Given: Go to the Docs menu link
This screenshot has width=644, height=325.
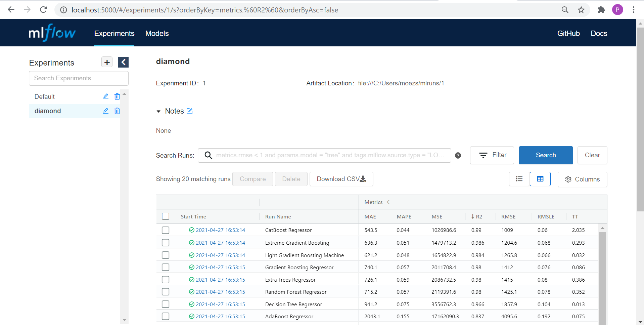Looking at the screenshot, I should coord(599,33).
